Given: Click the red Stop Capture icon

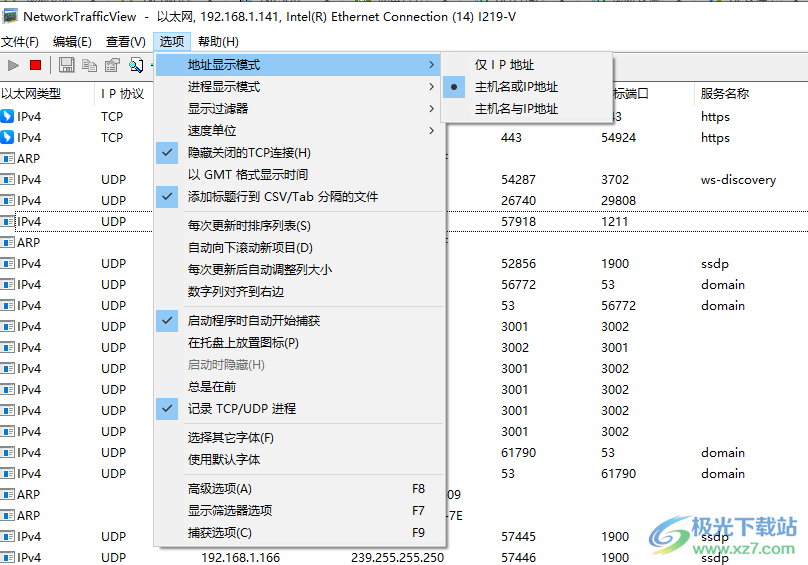Looking at the screenshot, I should [36, 65].
